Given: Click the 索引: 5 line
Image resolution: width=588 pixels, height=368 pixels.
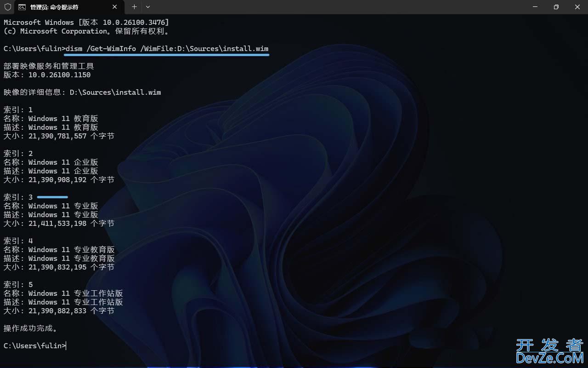Looking at the screenshot, I should click(x=18, y=285).
